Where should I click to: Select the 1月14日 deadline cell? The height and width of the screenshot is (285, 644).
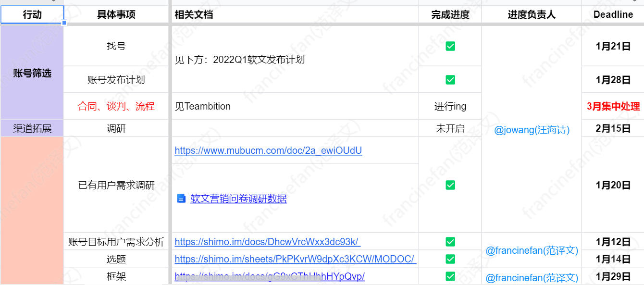[613, 259]
